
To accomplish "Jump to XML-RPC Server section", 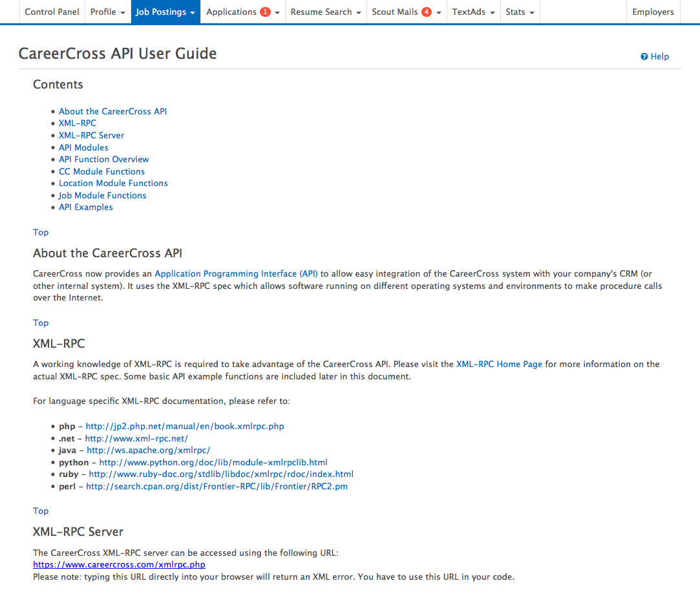I will point(91,135).
